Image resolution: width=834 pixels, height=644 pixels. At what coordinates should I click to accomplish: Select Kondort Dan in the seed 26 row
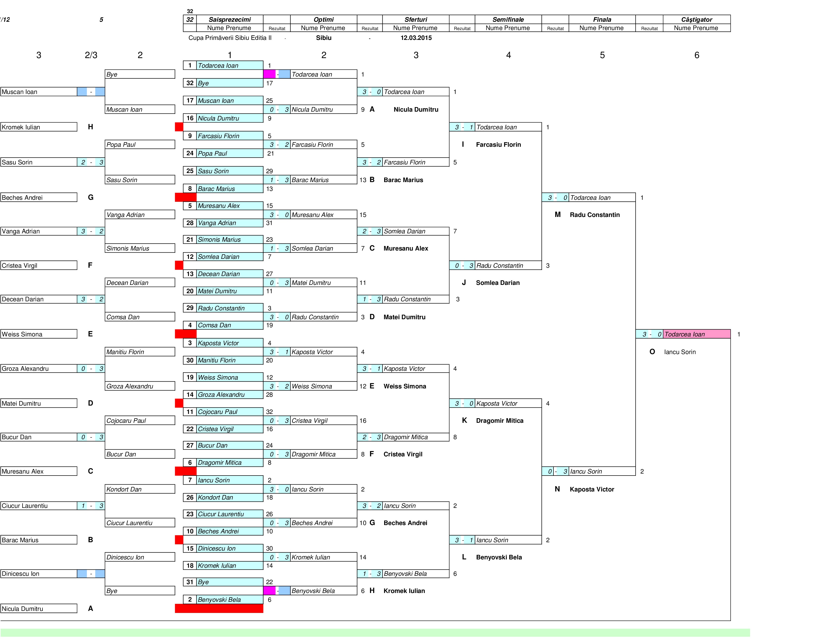[229, 498]
